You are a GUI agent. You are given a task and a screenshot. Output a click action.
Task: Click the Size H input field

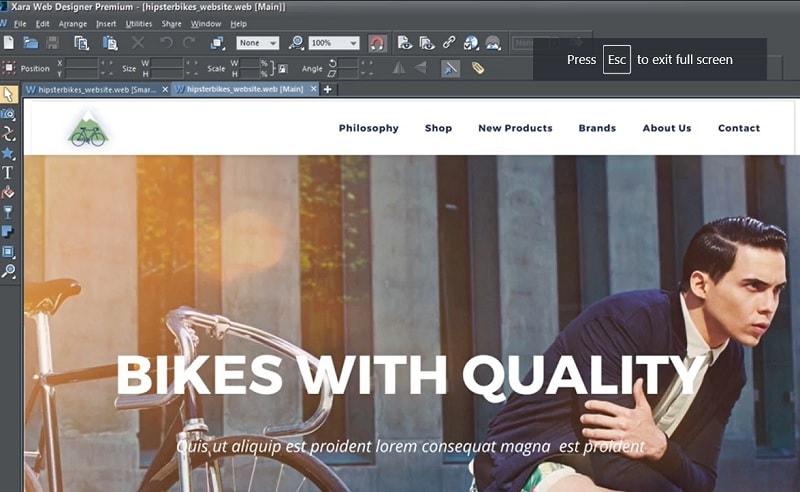167,73
